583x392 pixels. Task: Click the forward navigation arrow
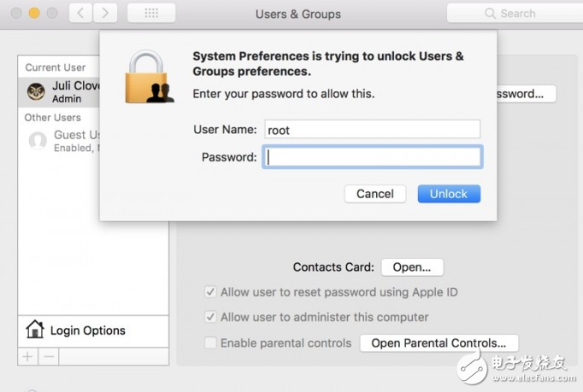(105, 14)
